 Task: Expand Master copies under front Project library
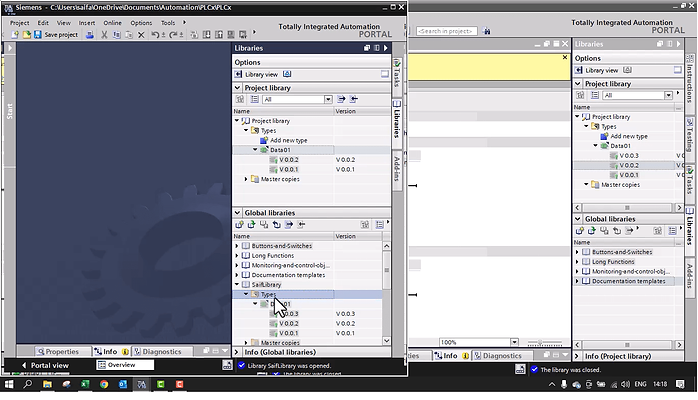click(x=246, y=179)
